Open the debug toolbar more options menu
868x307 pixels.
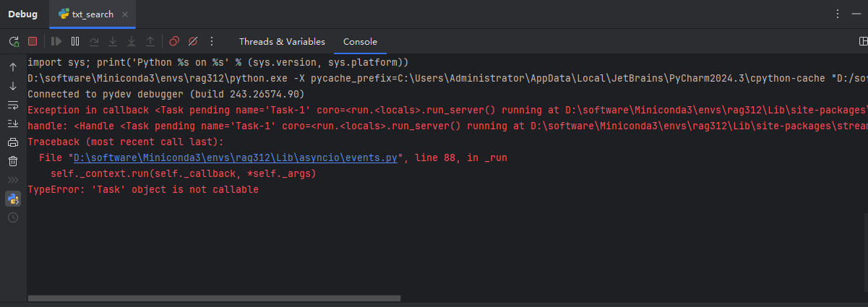coord(212,41)
